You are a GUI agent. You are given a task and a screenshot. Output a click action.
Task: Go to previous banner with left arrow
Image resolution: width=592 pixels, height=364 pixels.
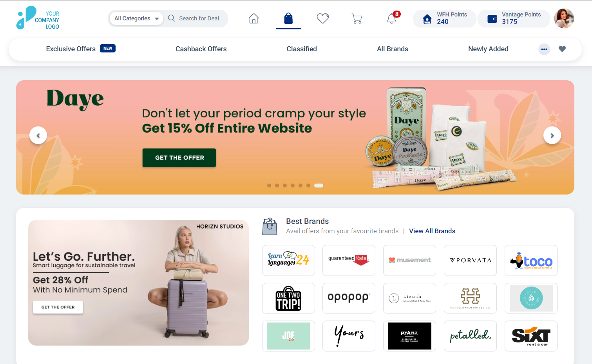pyautogui.click(x=38, y=135)
